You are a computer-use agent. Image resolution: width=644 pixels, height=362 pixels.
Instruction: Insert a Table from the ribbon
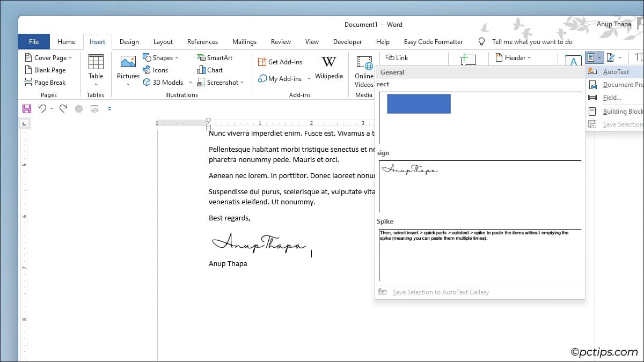pyautogui.click(x=96, y=71)
